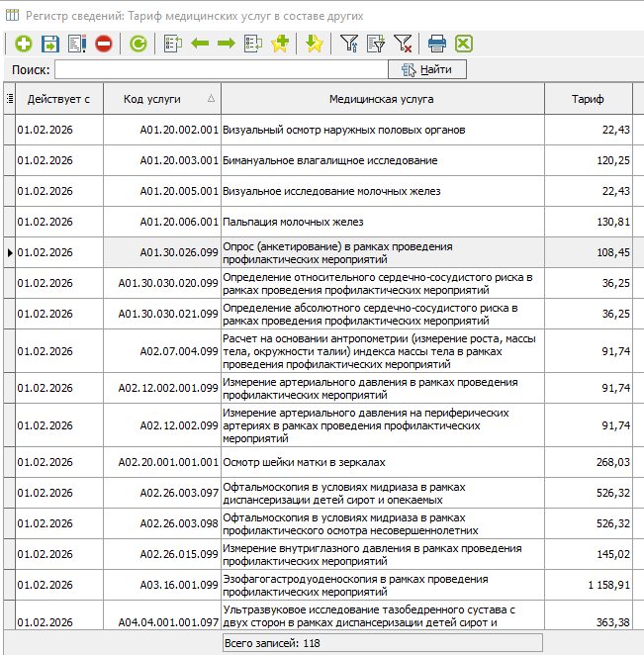Open the grid column selector in header corner
Image resolution: width=644 pixels, height=655 pixels.
coord(9,99)
